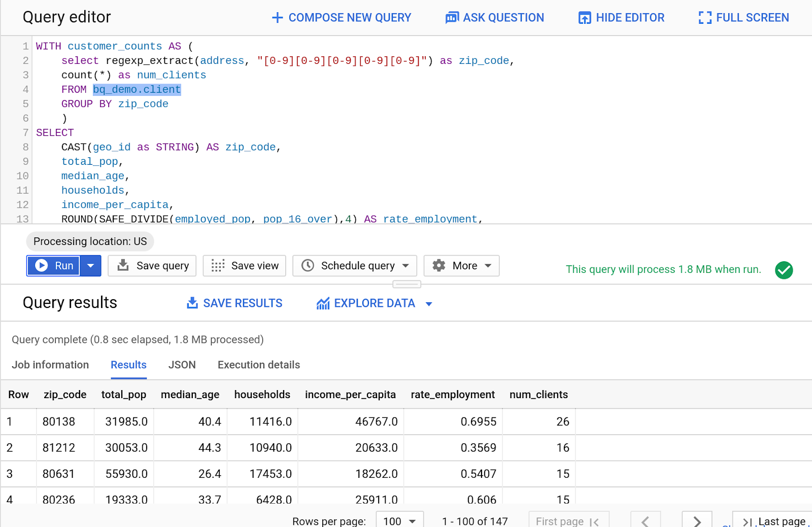Screen dimensions: 812x527
Task: Change rows per page from 100
Action: coord(399,521)
